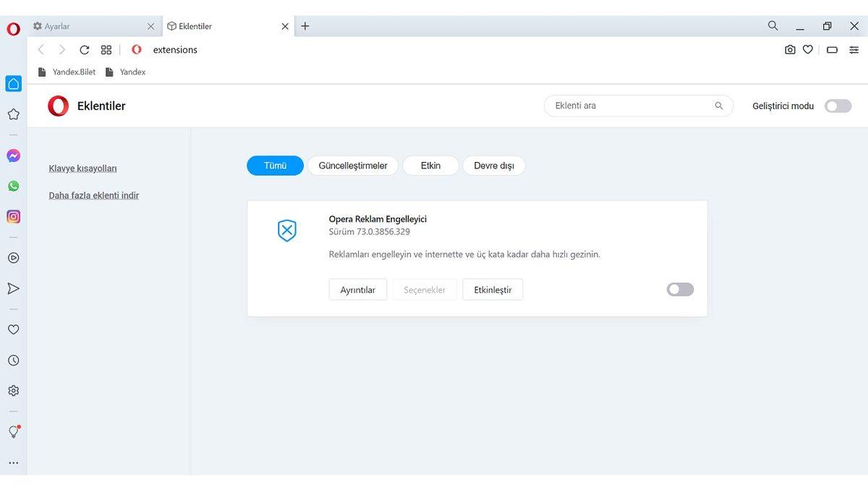Open browsing History from the sidebar clock icon
Screen dimensions: 868x488
[13, 359]
